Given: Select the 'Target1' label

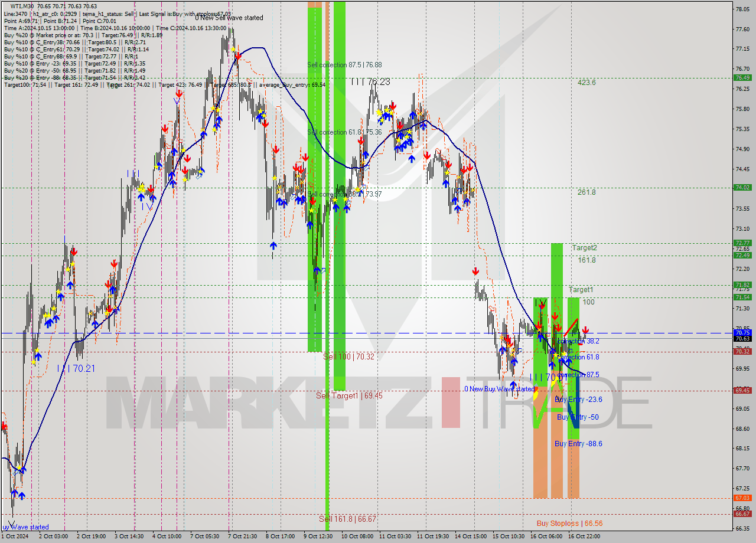Looking at the screenshot, I should pos(581,290).
